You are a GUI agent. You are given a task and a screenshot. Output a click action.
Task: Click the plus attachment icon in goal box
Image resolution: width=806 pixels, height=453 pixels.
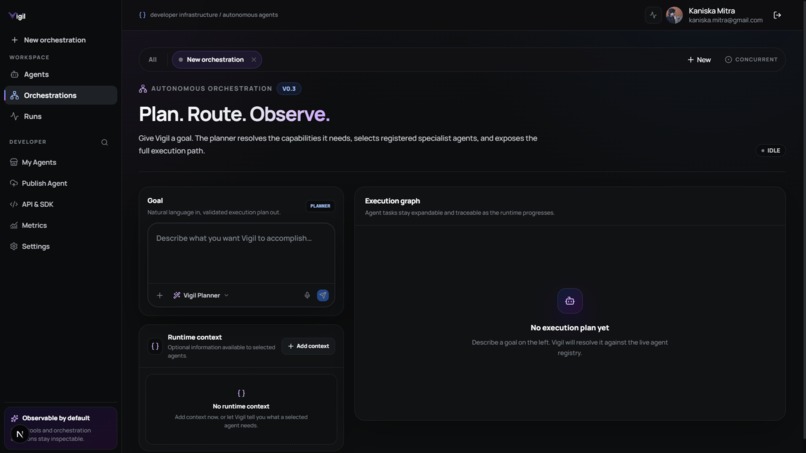pos(160,296)
